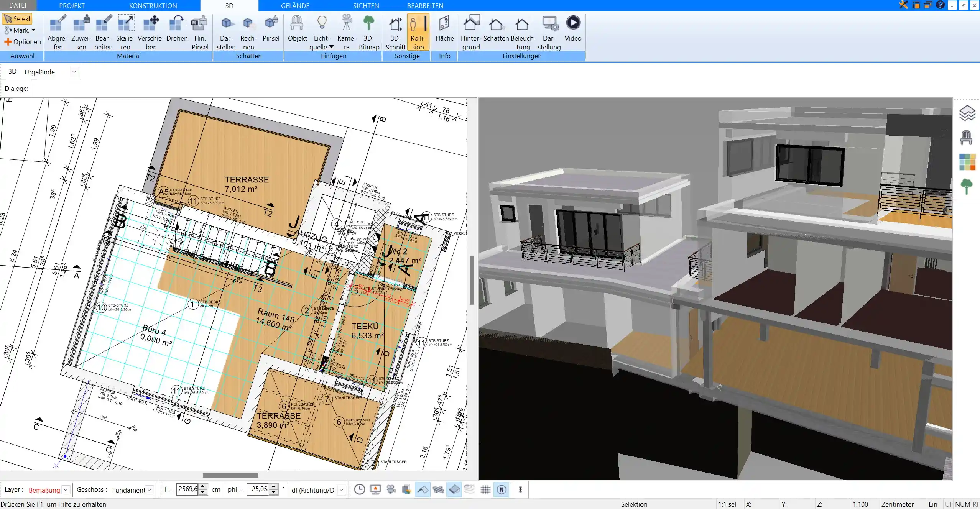The width and height of the screenshot is (980, 509).
Task: Toggle the floor slab display button
Action: [x=454, y=489]
